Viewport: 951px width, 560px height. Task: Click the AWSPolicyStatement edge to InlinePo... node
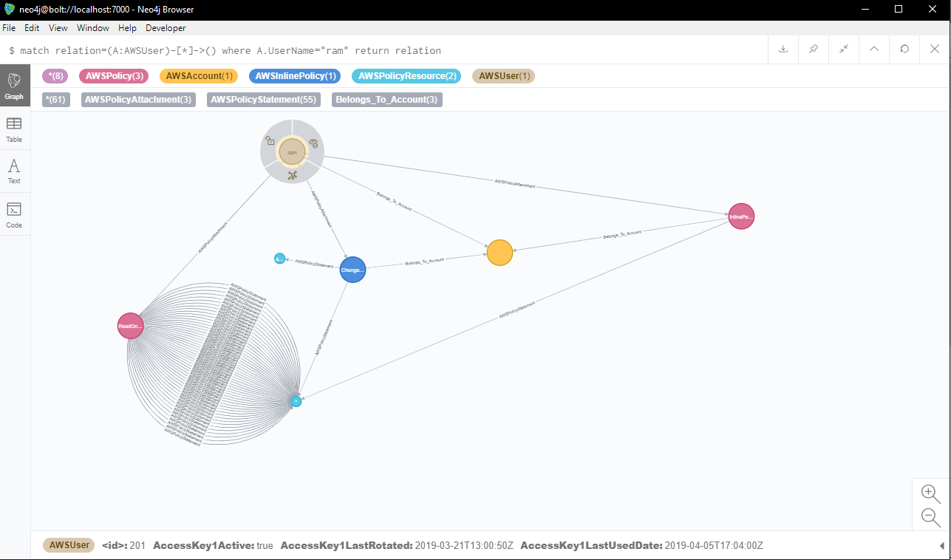click(x=517, y=310)
